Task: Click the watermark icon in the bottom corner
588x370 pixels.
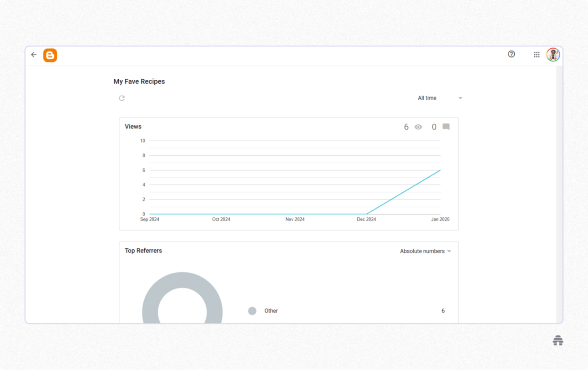Action: coord(558,340)
